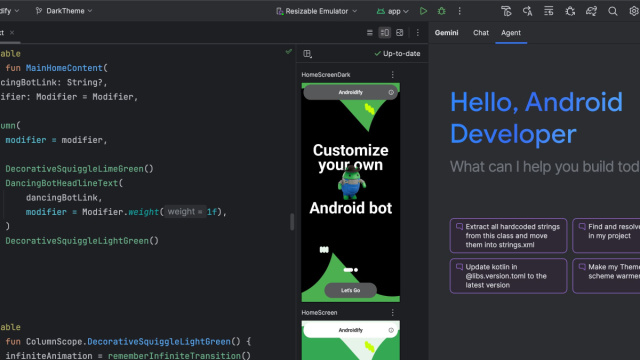Click the HomeScreenDark preview label
This screenshot has width=640, height=360.
coord(326,75)
